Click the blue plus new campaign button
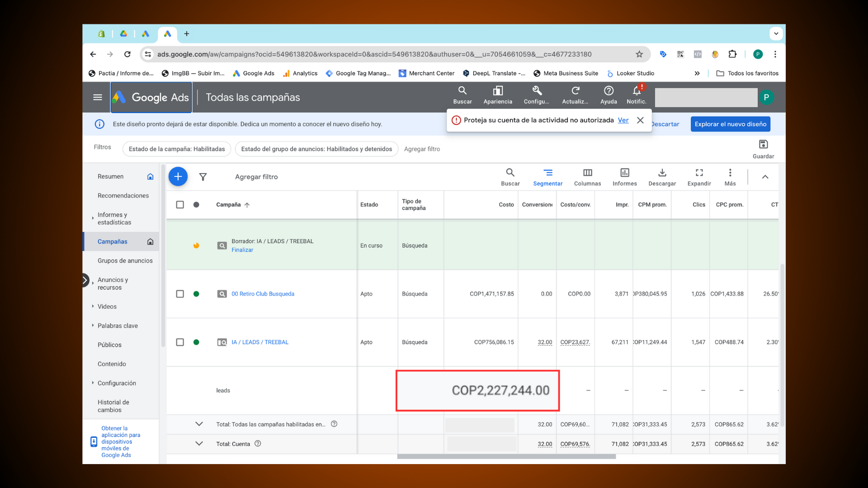This screenshot has height=488, width=868. (178, 177)
